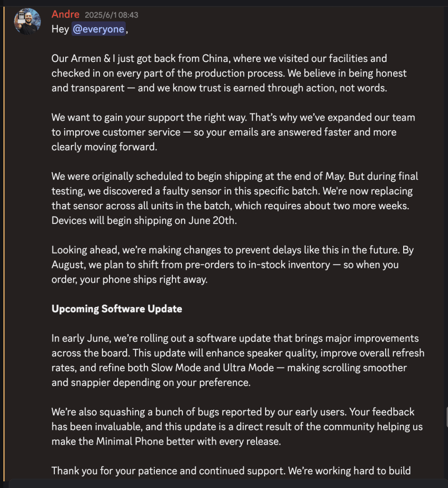Click the paragraph beginning Looking ahead
This screenshot has width=448, height=488.
tap(232, 264)
